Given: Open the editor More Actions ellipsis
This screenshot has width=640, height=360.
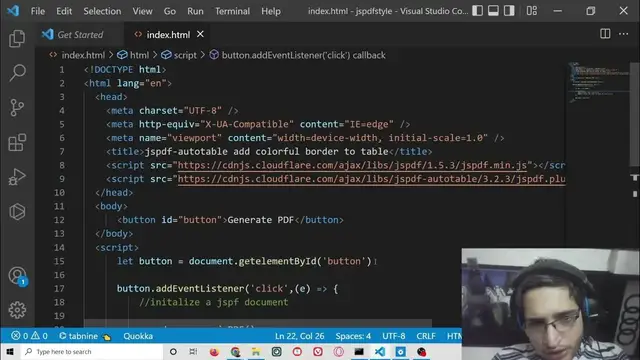Looking at the screenshot, I should (x=623, y=34).
